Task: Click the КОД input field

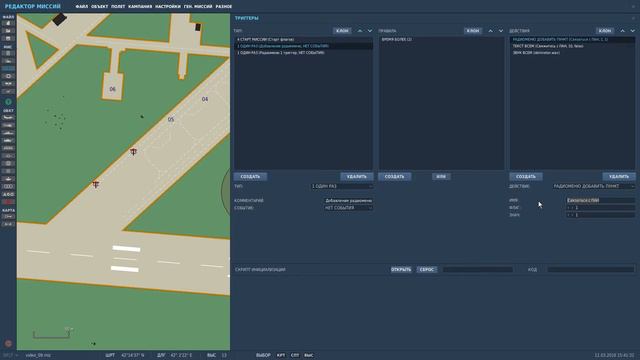Action: coord(591,270)
